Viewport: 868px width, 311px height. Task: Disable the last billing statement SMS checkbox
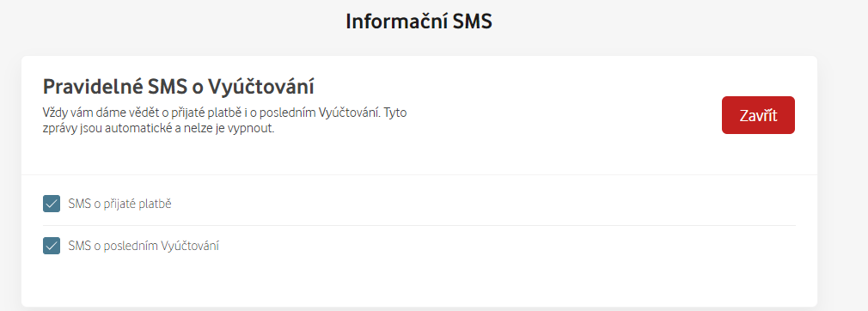point(52,246)
